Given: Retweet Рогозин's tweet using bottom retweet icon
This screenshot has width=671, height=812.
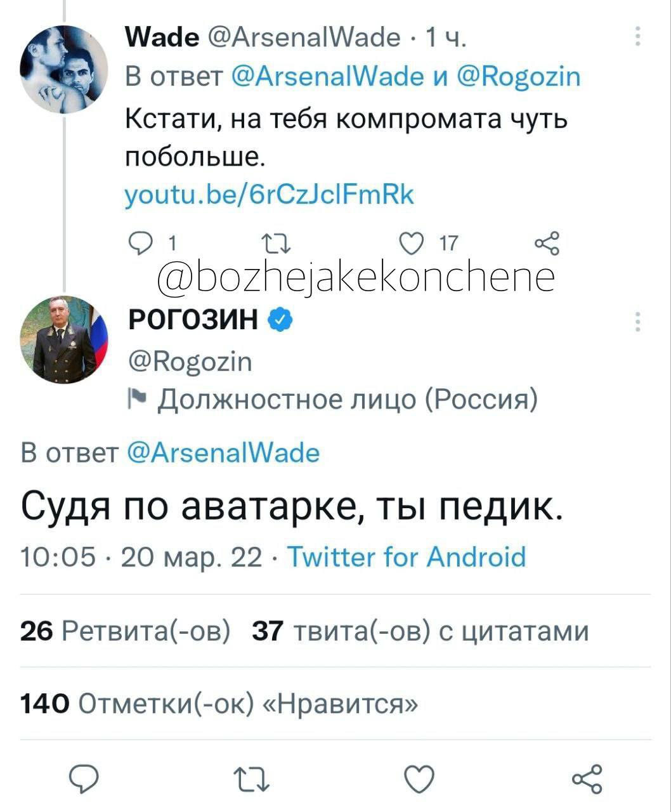Looking at the screenshot, I should click(252, 780).
